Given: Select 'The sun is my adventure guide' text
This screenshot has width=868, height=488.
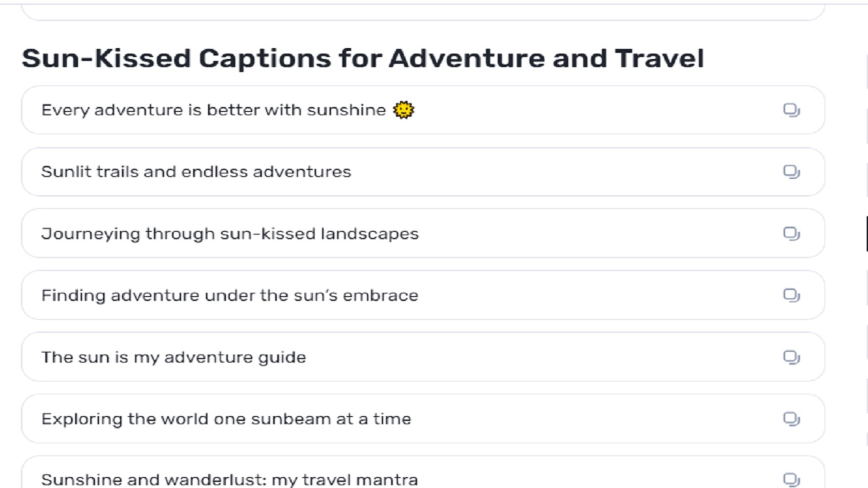Looking at the screenshot, I should click(x=174, y=357).
